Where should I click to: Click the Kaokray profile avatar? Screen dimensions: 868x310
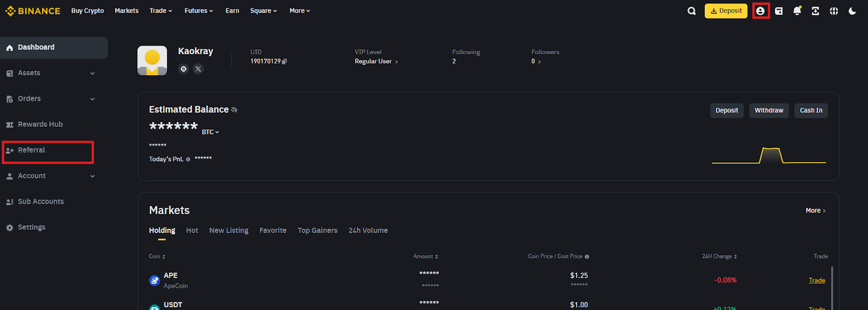[152, 60]
